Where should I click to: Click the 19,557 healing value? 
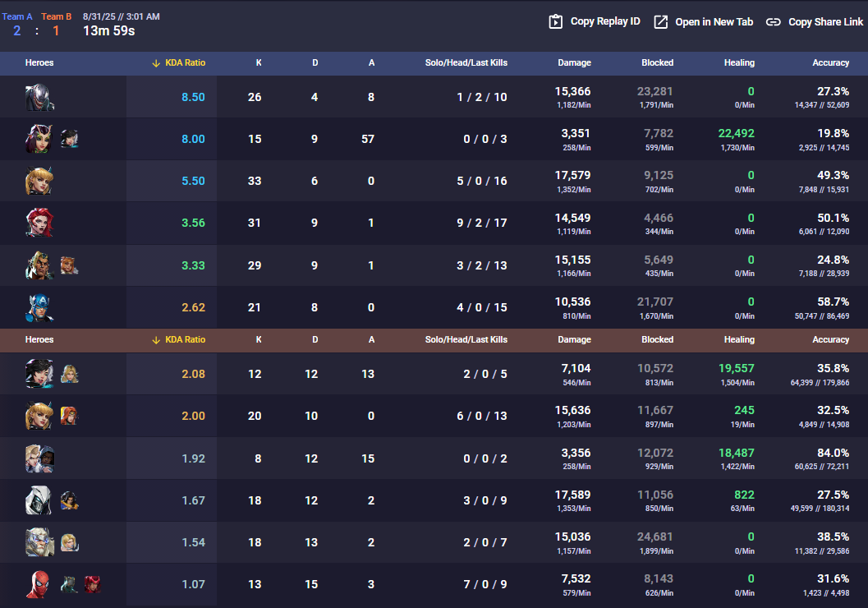tap(737, 368)
